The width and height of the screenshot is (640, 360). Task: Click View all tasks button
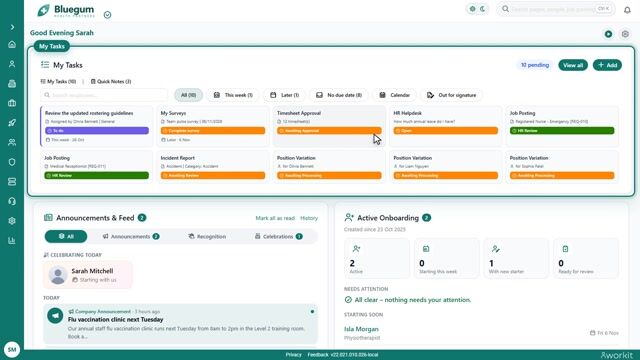(573, 65)
